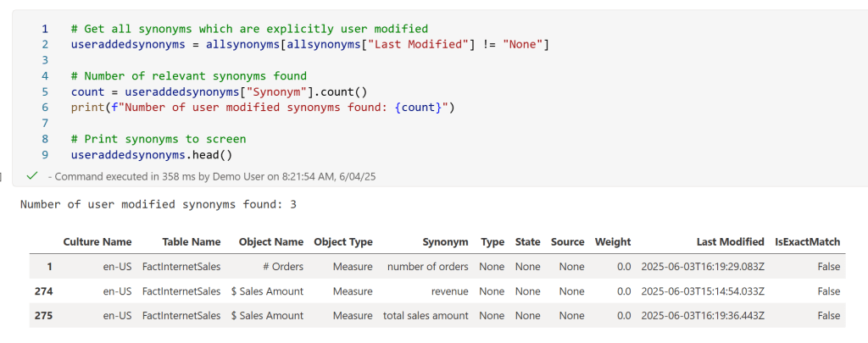The width and height of the screenshot is (868, 343).
Task: Click the 'Last Modified' column header
Action: [x=730, y=241]
